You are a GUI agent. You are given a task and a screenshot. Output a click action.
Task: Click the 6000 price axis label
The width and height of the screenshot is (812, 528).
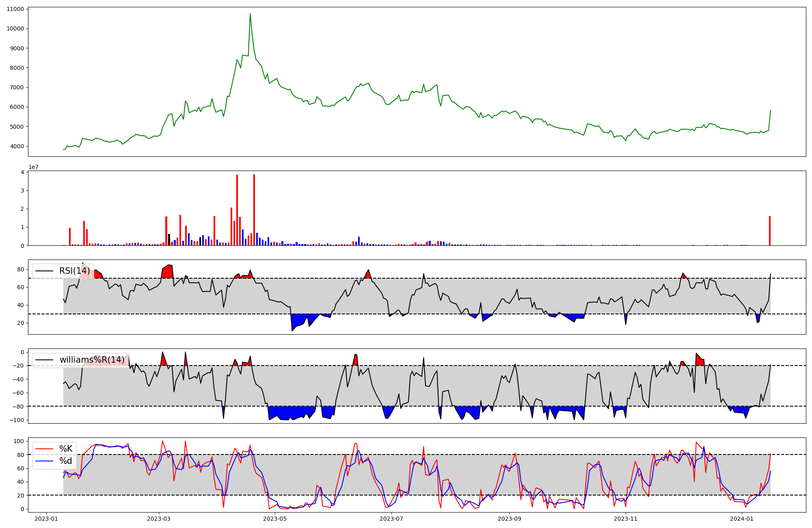17,107
